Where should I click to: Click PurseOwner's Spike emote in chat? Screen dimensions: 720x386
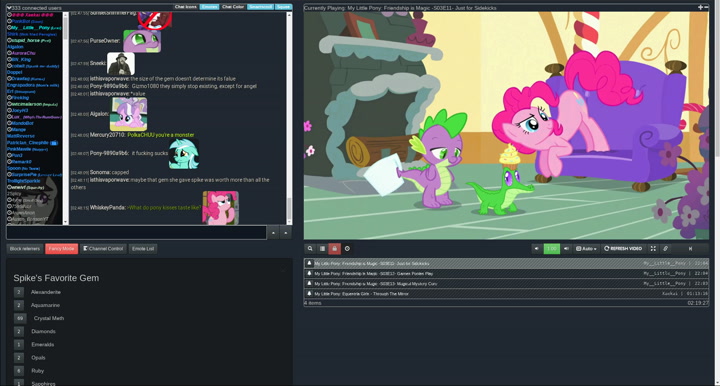142,41
